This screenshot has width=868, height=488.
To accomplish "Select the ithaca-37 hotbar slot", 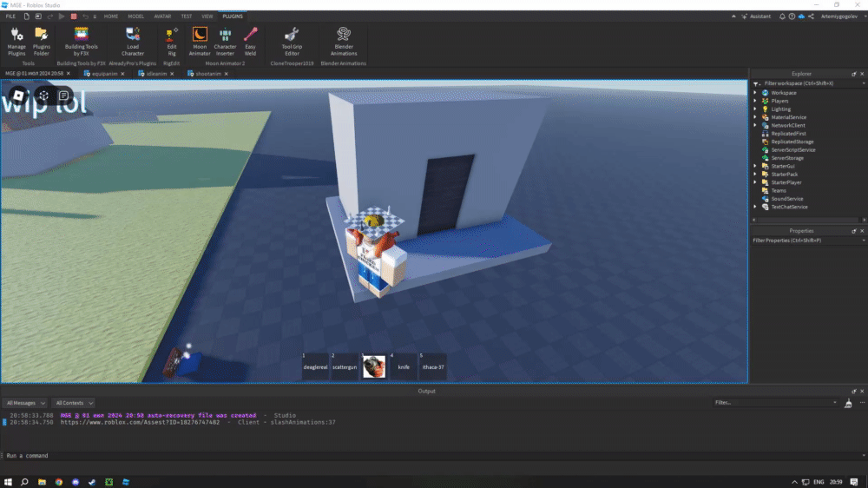I will 433,366.
